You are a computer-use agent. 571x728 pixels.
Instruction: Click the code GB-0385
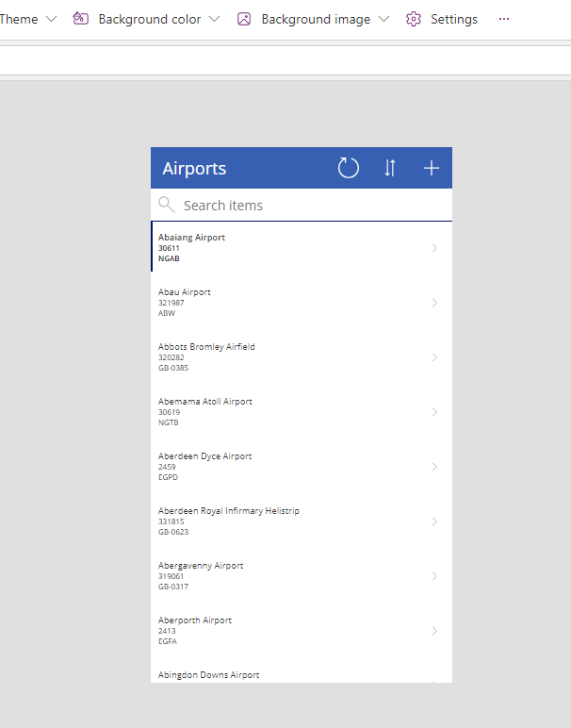pos(173,368)
